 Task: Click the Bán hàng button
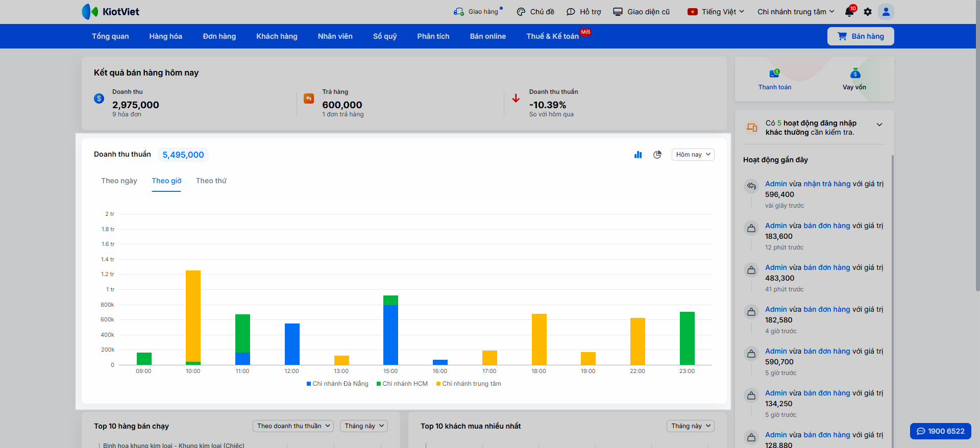pos(861,36)
